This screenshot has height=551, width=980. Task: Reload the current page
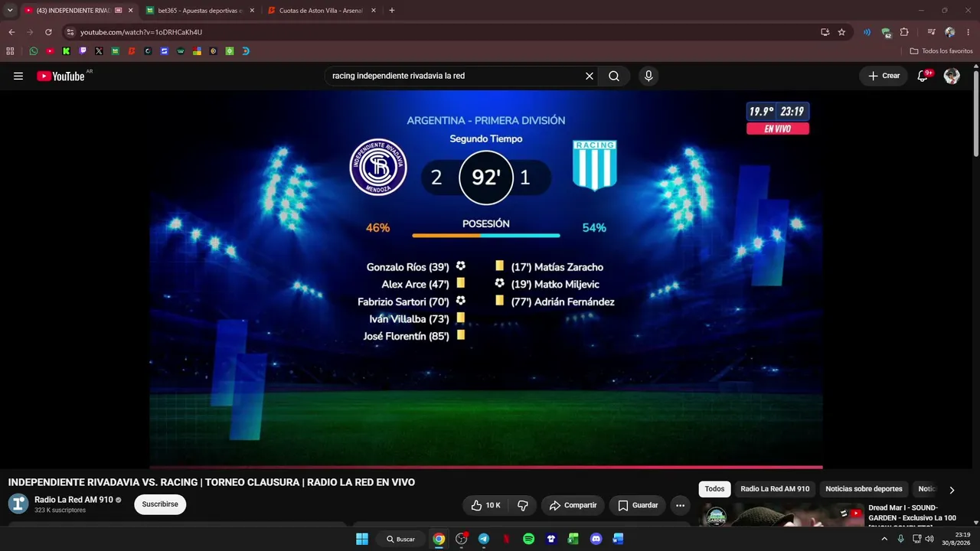click(x=48, y=32)
